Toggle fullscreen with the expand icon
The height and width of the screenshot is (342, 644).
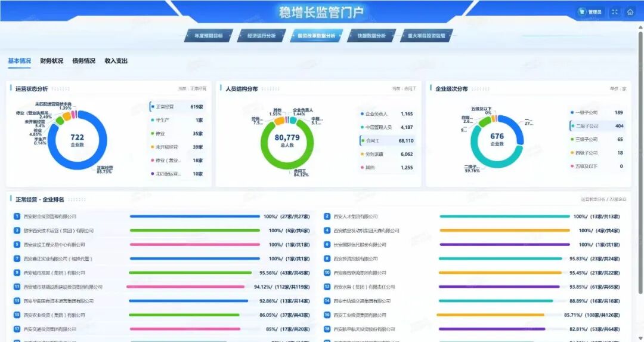tap(615, 12)
